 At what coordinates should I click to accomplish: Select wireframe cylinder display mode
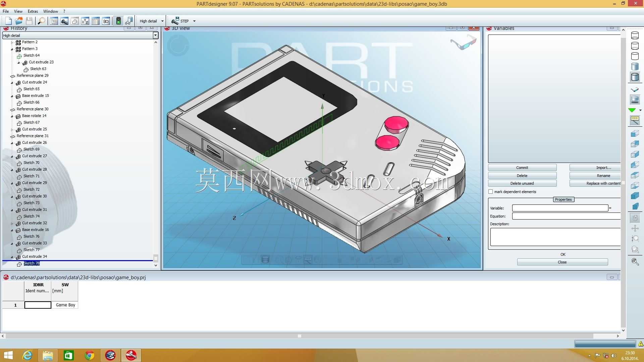coord(635,35)
